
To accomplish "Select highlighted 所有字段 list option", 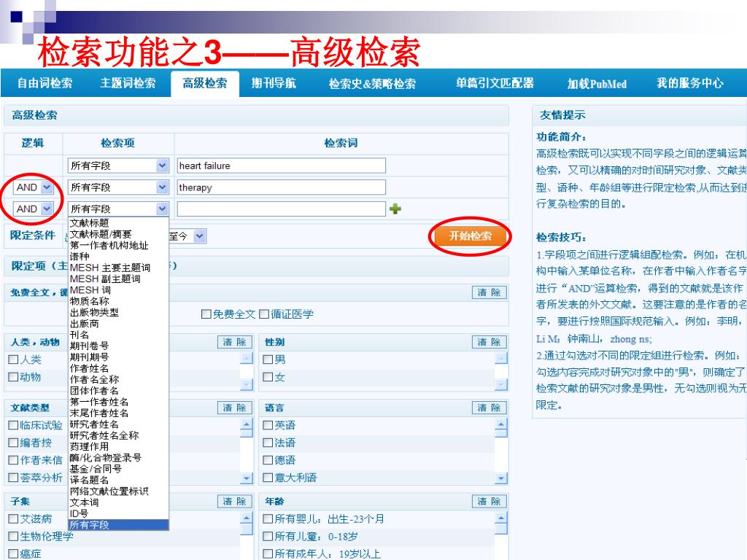I will point(118,525).
